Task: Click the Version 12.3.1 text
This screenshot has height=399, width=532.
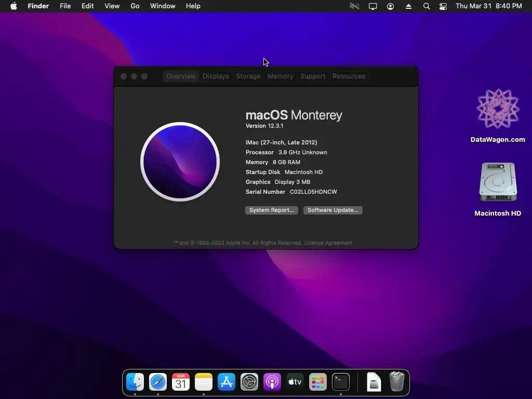Action: pyautogui.click(x=264, y=126)
